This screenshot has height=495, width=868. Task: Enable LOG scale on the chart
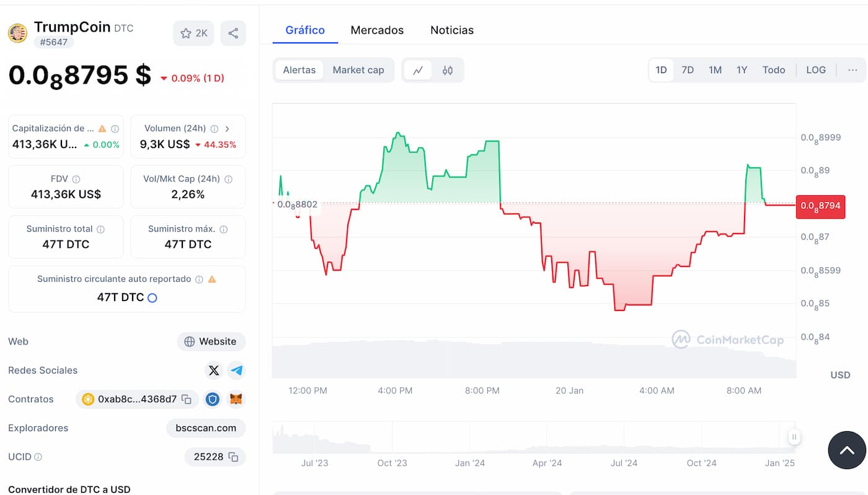coord(815,70)
